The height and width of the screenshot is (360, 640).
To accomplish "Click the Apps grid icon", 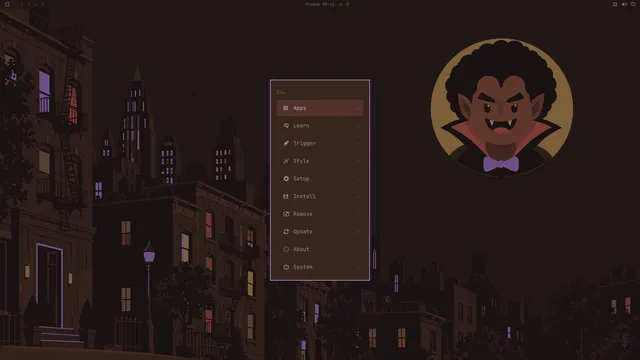I will click(286, 108).
